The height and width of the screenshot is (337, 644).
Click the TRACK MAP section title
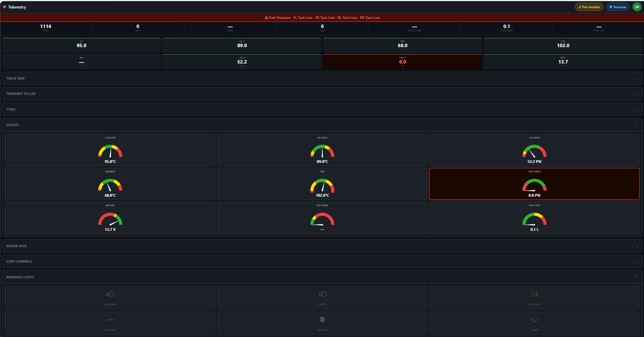pos(15,79)
